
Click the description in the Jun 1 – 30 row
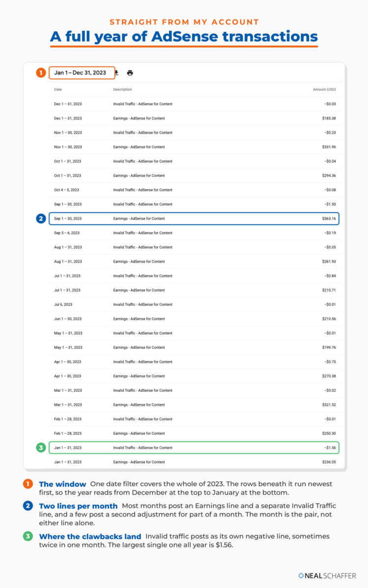(139, 318)
